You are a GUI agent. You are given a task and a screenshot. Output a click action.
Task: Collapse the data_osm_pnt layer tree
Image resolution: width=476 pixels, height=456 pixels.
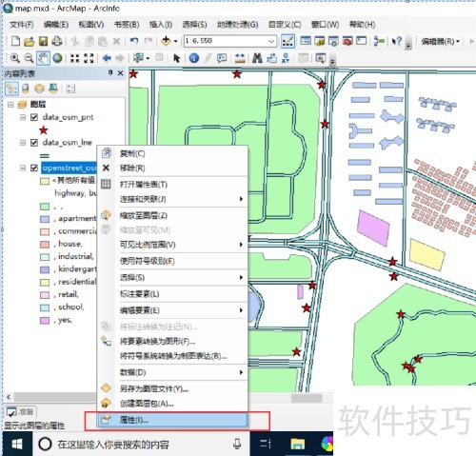(23, 117)
